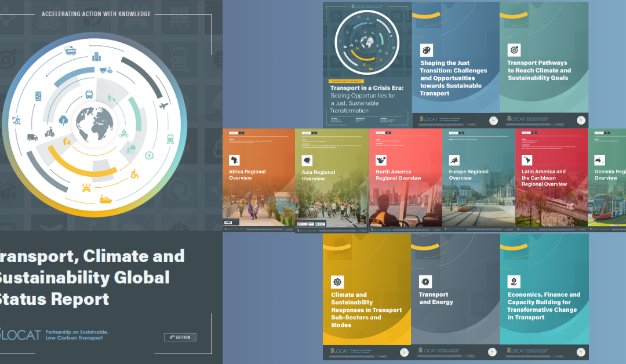Open the North America Regional Overview title
Image resolution: width=626 pixels, height=364 pixels.
point(398,175)
